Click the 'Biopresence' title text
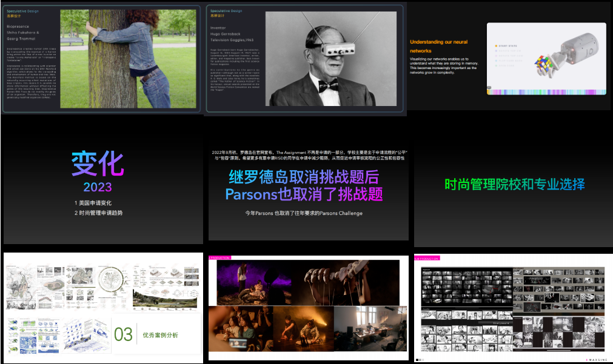Screen dimensions: 613x364 point(18,27)
